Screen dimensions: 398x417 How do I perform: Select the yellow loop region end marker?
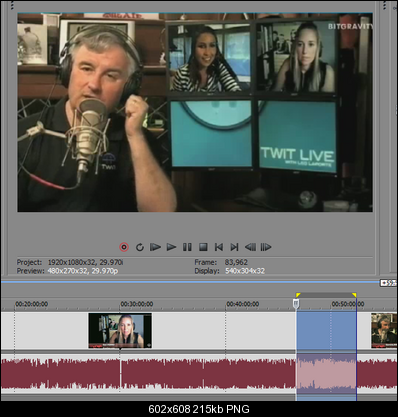354,295
